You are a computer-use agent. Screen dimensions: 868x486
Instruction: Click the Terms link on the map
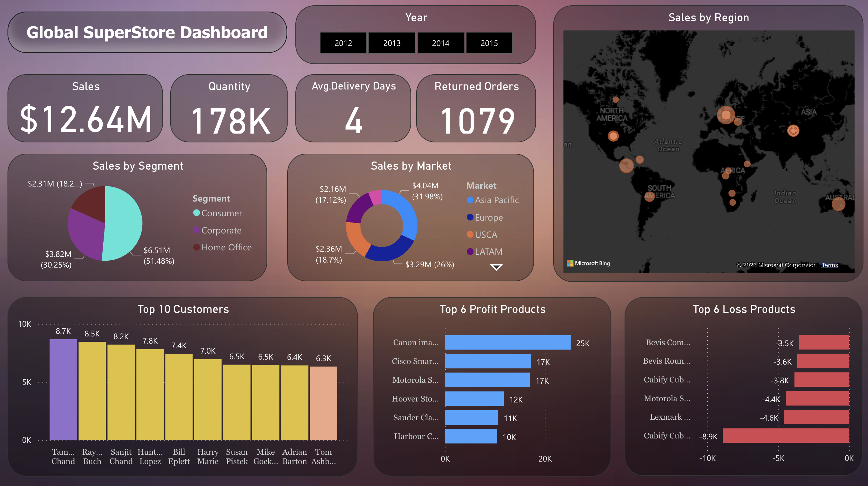click(831, 263)
